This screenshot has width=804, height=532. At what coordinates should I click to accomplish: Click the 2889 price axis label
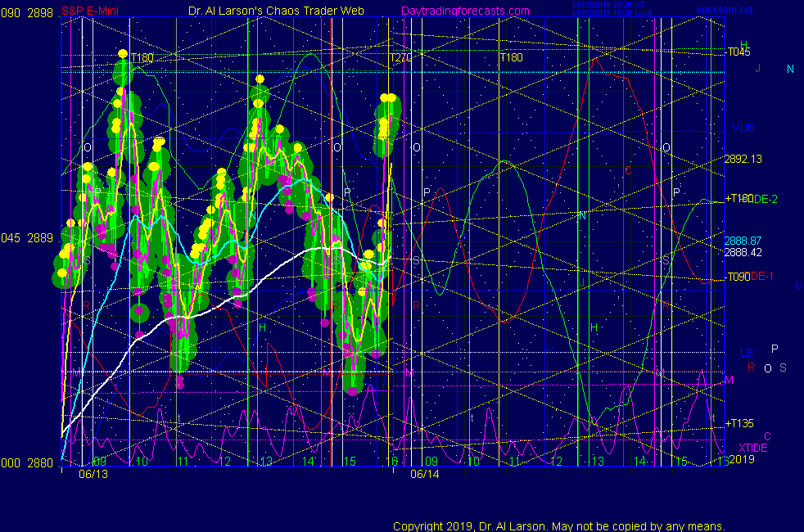coord(39,238)
